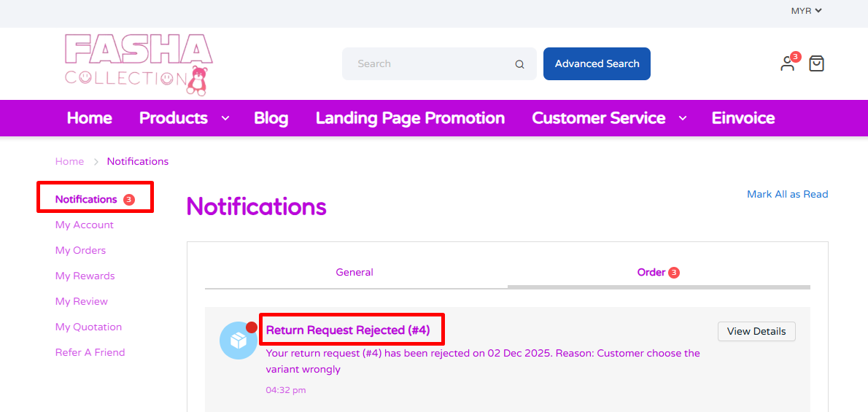Click the package icon on return notification
The image size is (868, 412).
coord(238,341)
